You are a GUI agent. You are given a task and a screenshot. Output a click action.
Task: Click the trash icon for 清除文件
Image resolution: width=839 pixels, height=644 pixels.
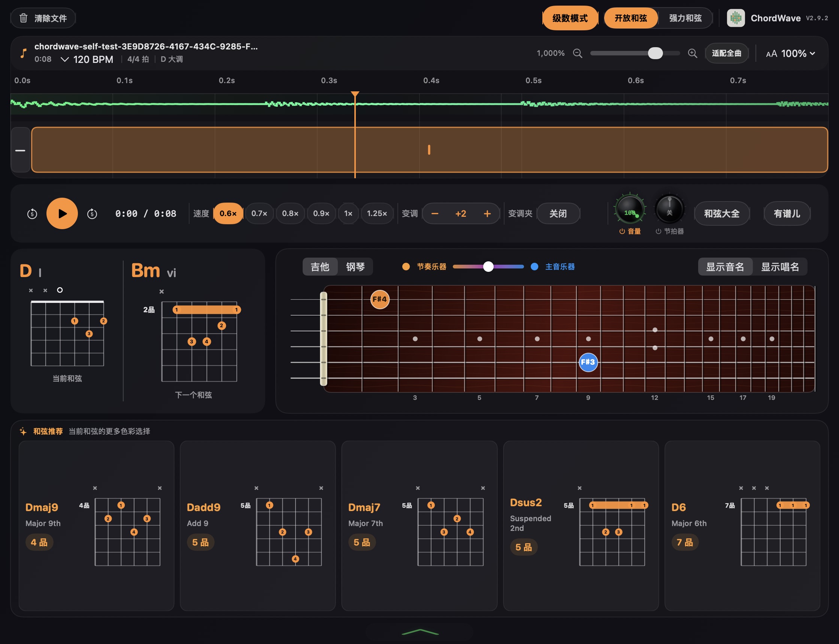tap(23, 18)
